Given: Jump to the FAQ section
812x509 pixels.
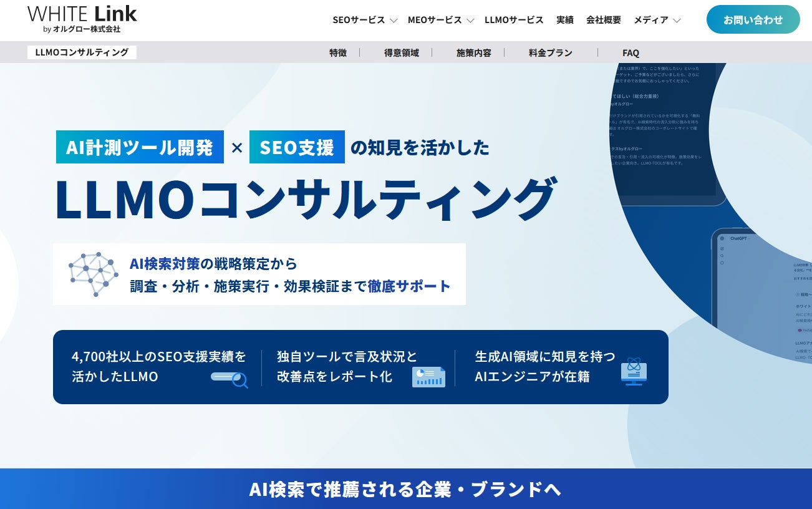Looking at the screenshot, I should click(631, 53).
